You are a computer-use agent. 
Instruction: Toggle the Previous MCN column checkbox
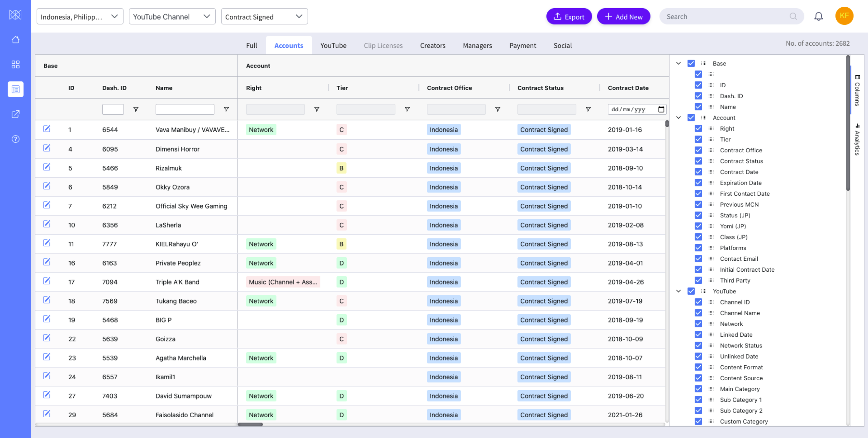(698, 204)
